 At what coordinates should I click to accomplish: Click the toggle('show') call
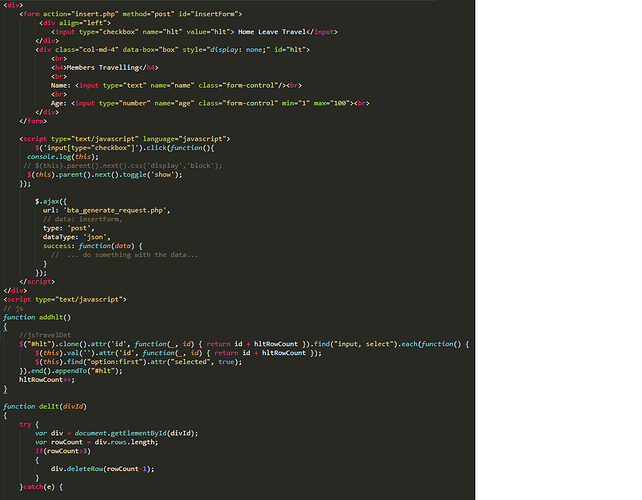click(150, 175)
